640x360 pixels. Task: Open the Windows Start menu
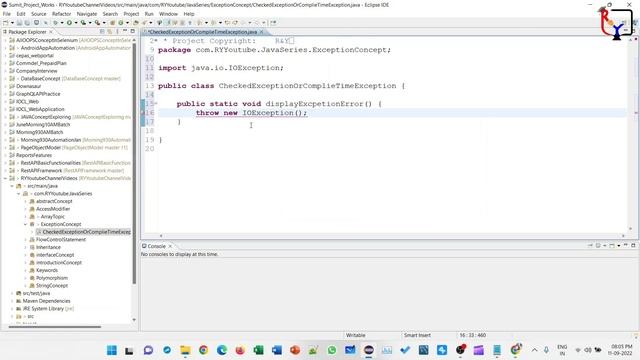pos(111,350)
